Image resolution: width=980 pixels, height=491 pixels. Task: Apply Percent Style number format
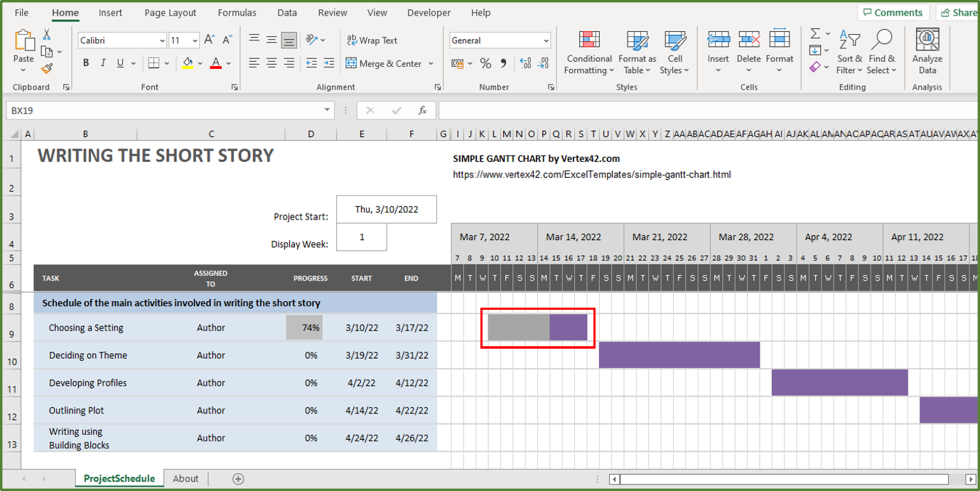pyautogui.click(x=487, y=63)
